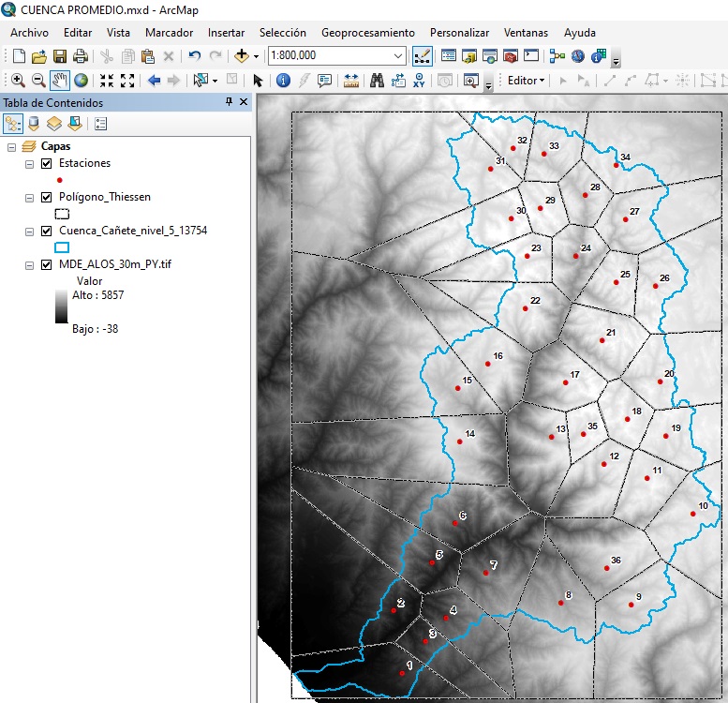728x703 pixels.
Task: Click the New Map File icon
Action: [x=19, y=56]
